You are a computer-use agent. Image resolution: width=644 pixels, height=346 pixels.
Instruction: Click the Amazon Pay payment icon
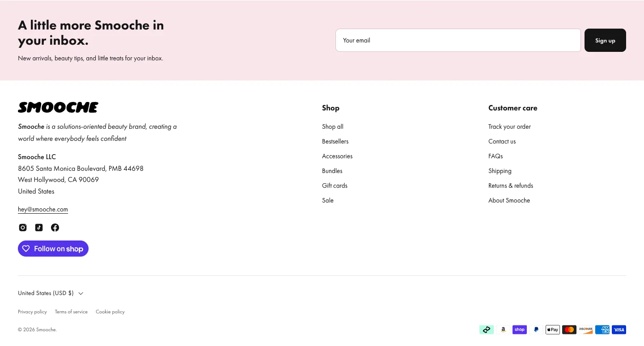[x=503, y=330]
